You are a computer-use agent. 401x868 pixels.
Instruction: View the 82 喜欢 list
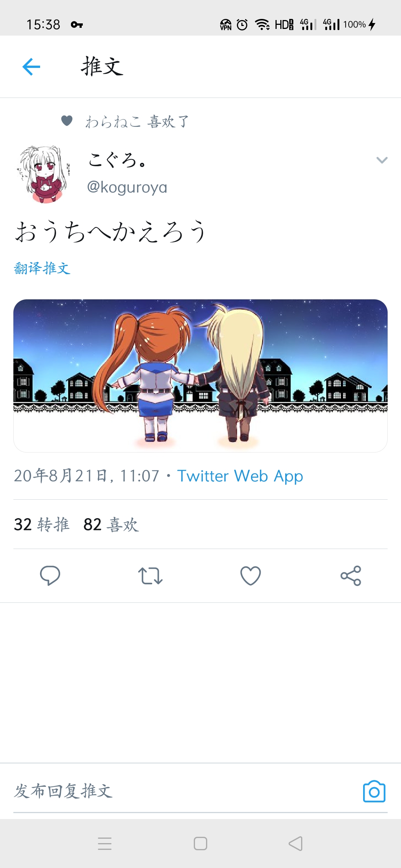pos(111,525)
